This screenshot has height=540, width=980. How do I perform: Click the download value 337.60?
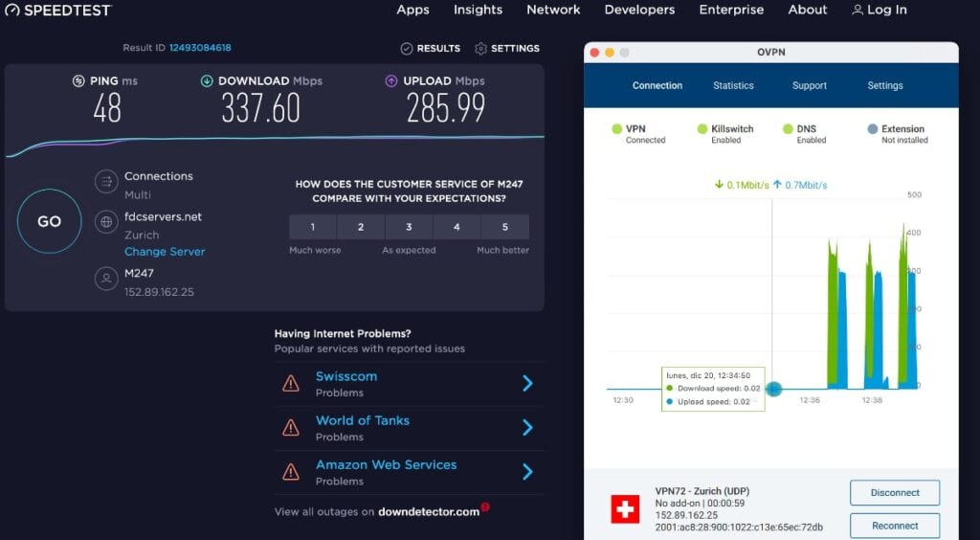(x=260, y=108)
